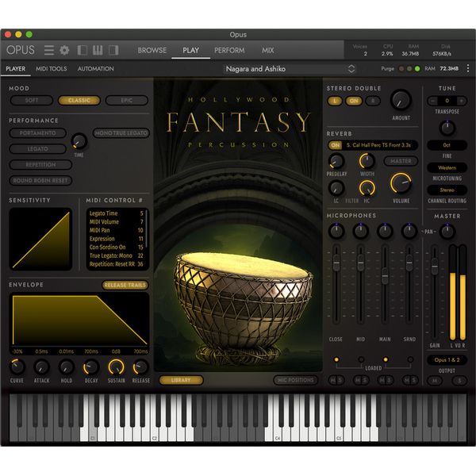Toggle the right sidebar panel icon
Image resolution: width=476 pixels, height=476 pixels.
pyautogui.click(x=113, y=50)
